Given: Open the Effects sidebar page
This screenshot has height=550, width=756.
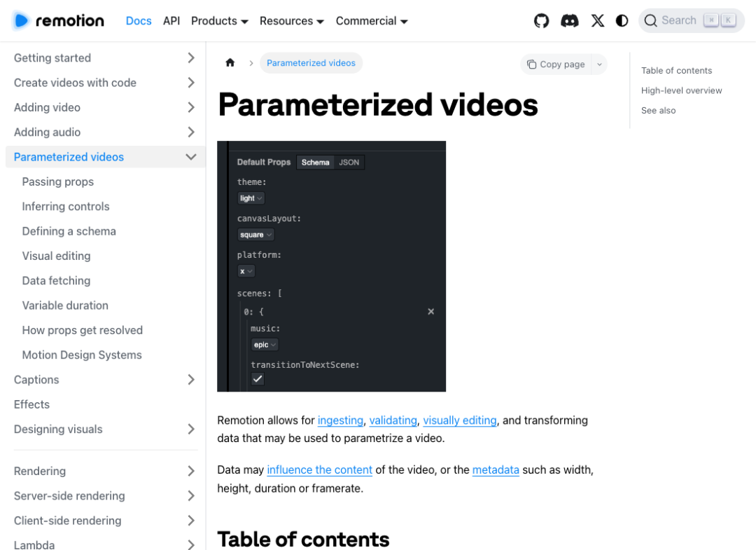Looking at the screenshot, I should [31, 404].
